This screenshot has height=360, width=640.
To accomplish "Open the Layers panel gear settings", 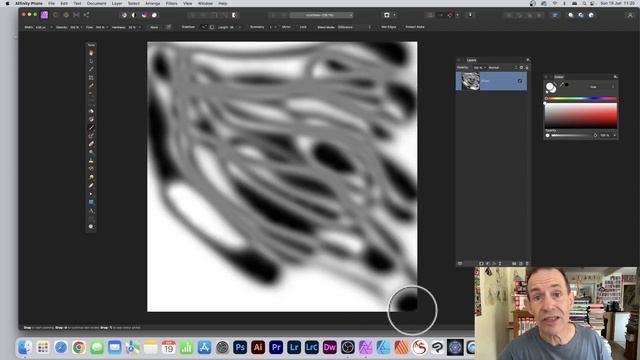I will point(521,68).
